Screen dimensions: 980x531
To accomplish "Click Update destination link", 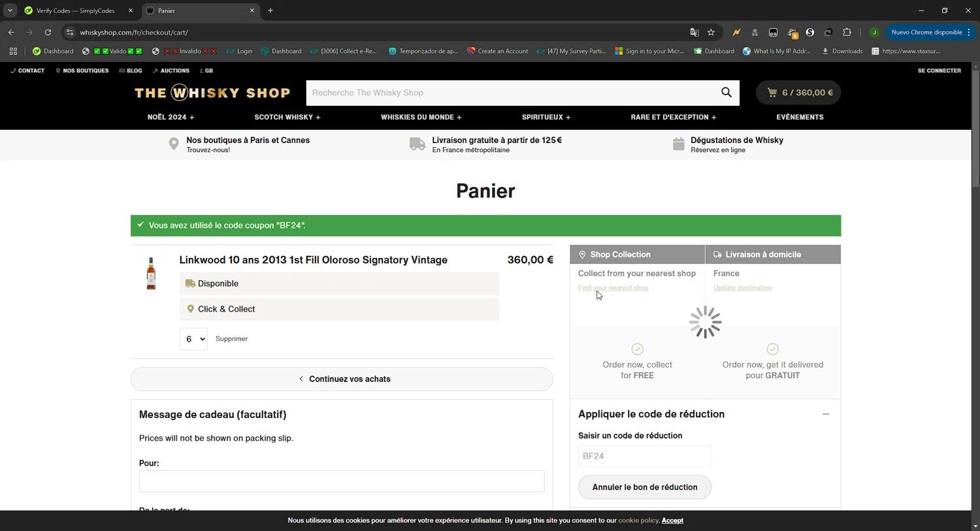I will pos(742,288).
